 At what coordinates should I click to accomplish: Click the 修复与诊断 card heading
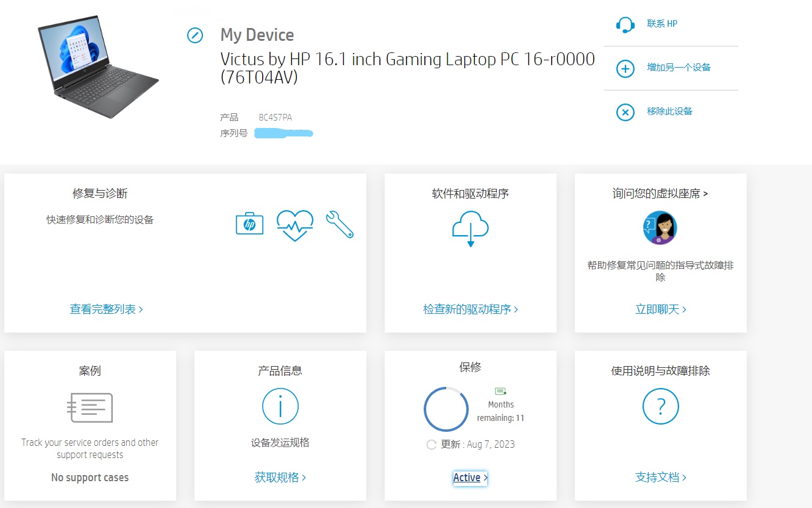pos(100,194)
